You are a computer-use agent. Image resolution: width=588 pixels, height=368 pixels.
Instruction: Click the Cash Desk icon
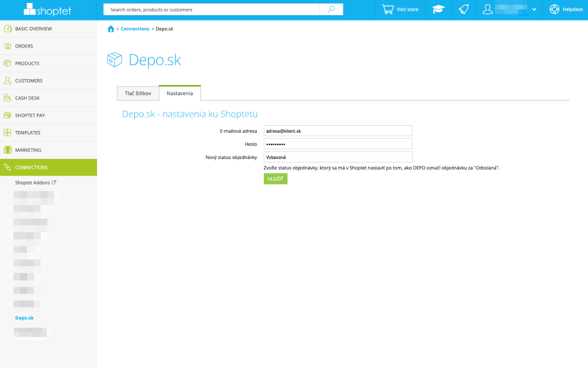coord(7,98)
